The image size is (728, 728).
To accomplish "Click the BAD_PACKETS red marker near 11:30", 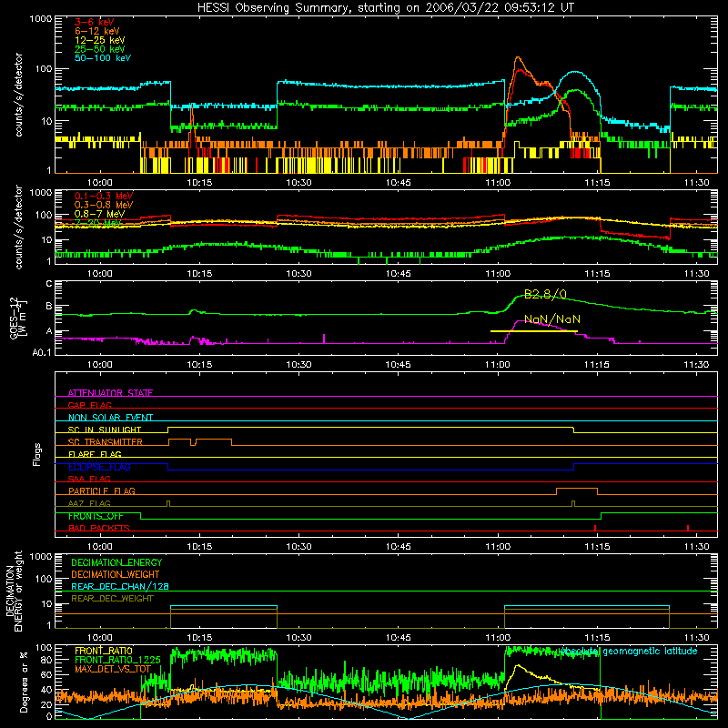I will point(688,528).
